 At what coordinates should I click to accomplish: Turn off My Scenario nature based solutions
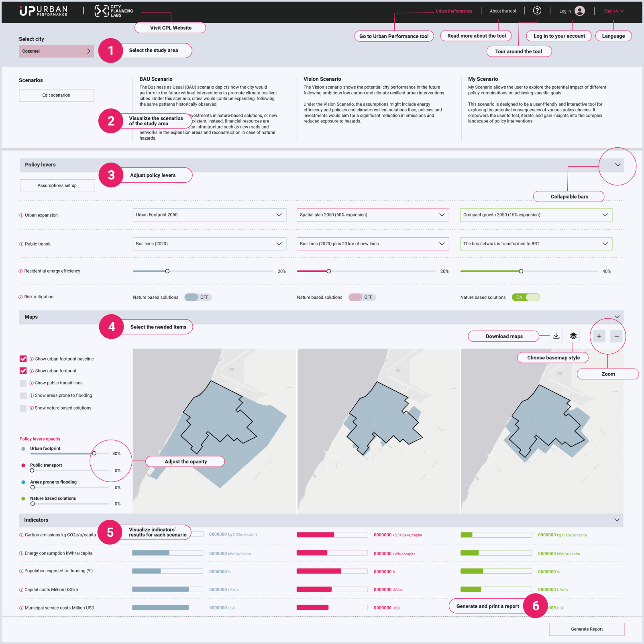click(x=526, y=298)
